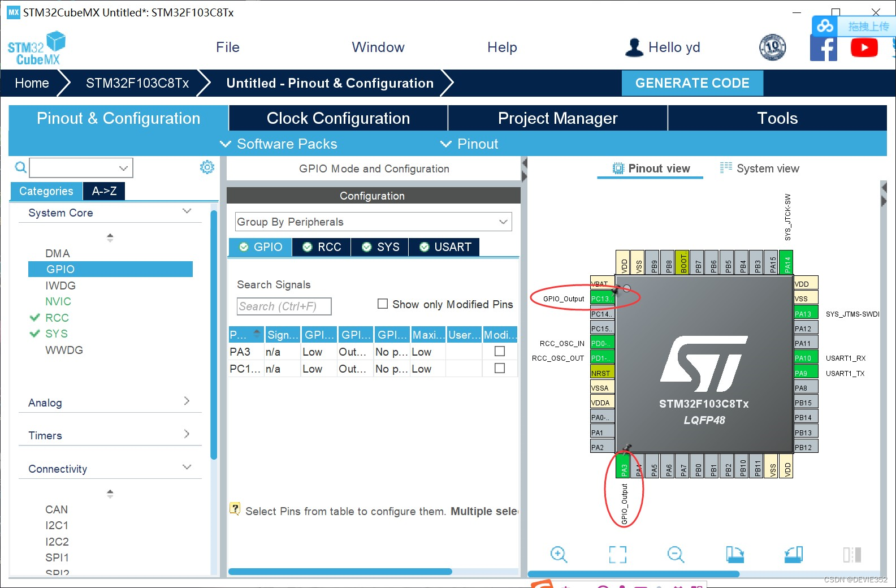Switch to Clock Configuration tab
The width and height of the screenshot is (896, 588).
338,118
